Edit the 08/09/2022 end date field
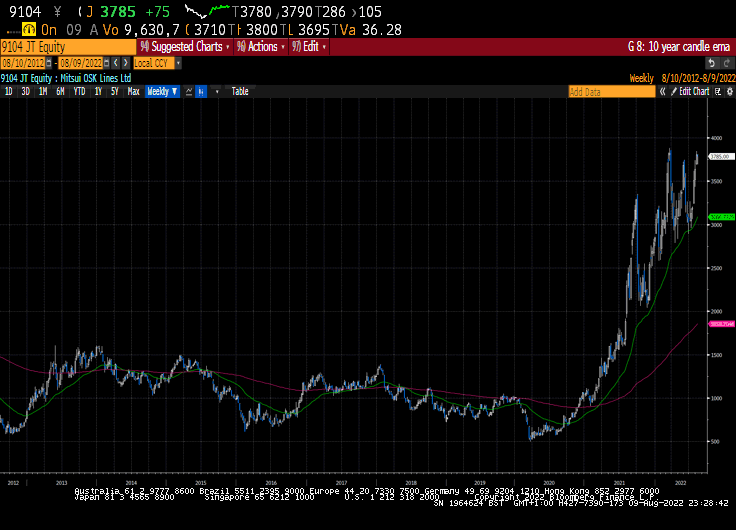 pos(81,63)
